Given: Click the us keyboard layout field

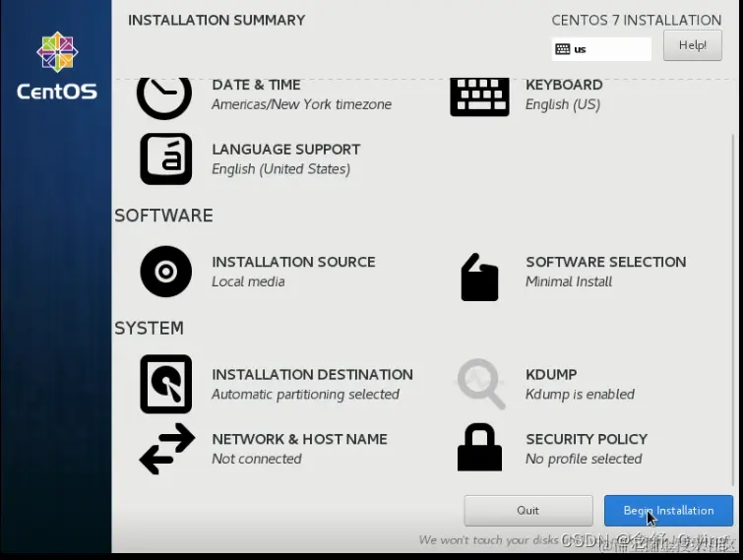Looking at the screenshot, I should (x=601, y=49).
